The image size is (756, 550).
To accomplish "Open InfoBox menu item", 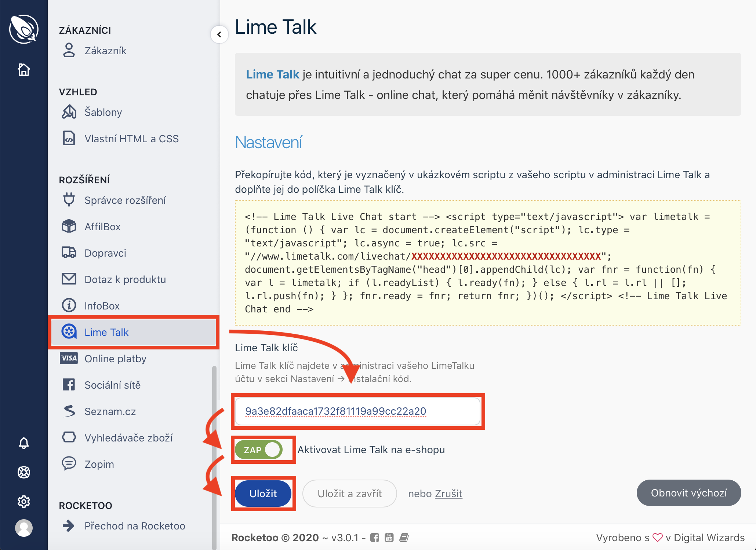I will click(102, 306).
